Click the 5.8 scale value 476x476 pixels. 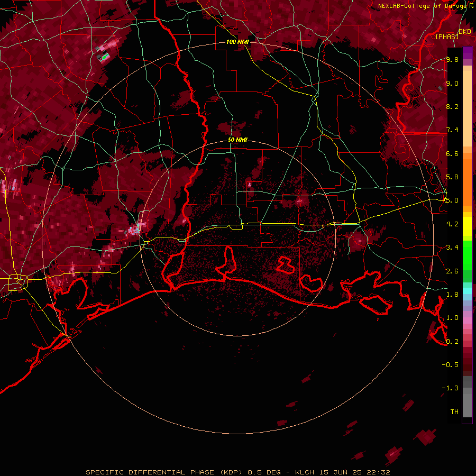(x=452, y=177)
